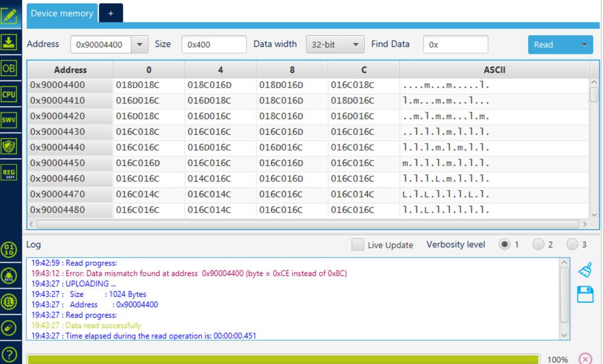603x364 pixels.
Task: Toggle the Live Update checkbox
Action: coord(358,244)
